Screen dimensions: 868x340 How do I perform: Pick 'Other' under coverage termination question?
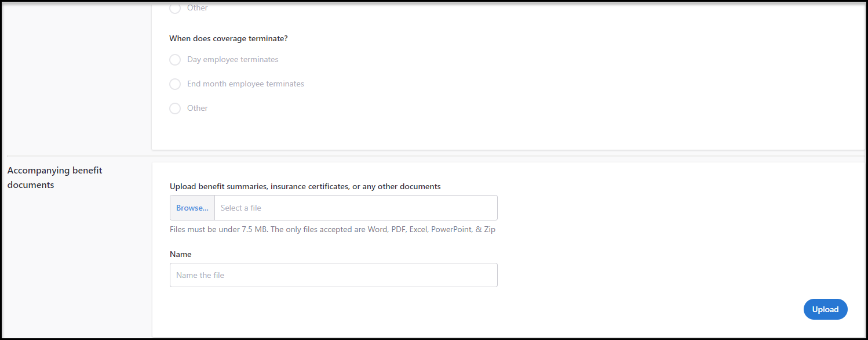pyautogui.click(x=175, y=108)
